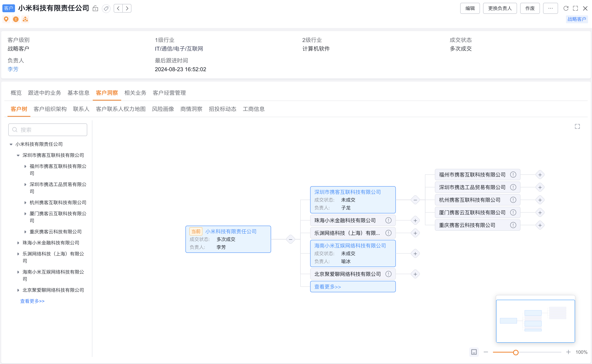Switch to 工商信息 sub-tab

[x=254, y=109]
